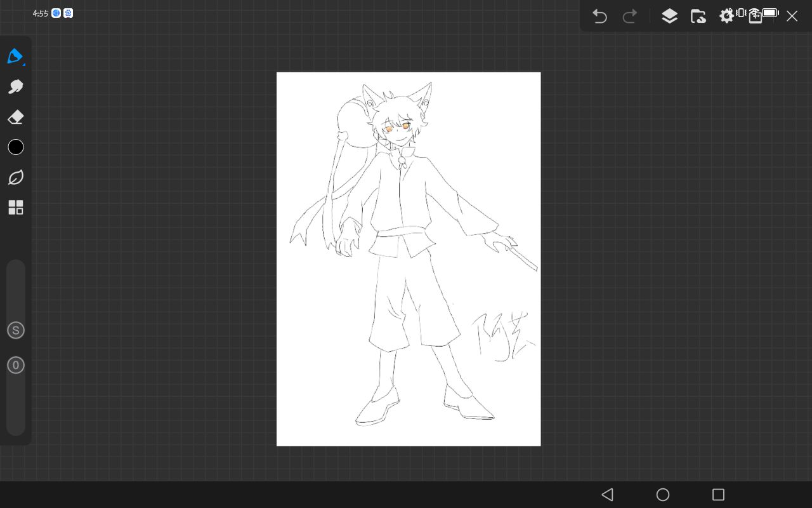812x508 pixels.
Task: Click the S size slider handle
Action: [x=16, y=330]
